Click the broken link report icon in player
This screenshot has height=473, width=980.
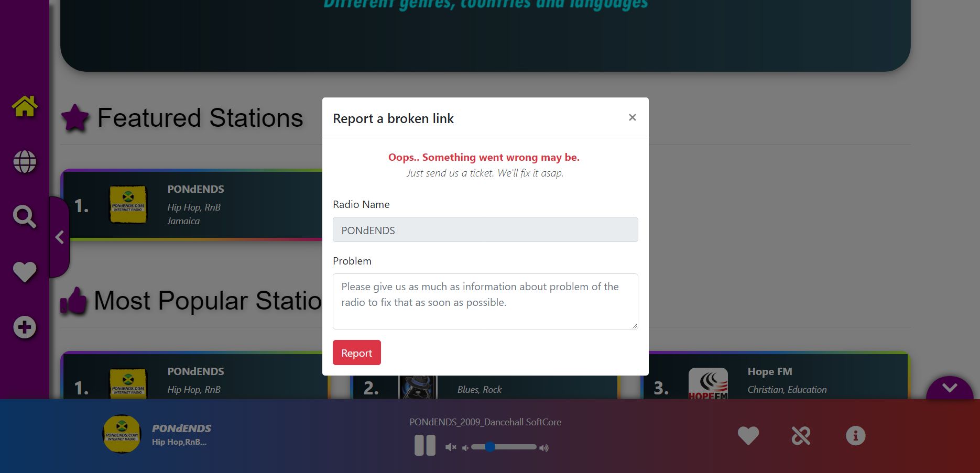(x=801, y=435)
